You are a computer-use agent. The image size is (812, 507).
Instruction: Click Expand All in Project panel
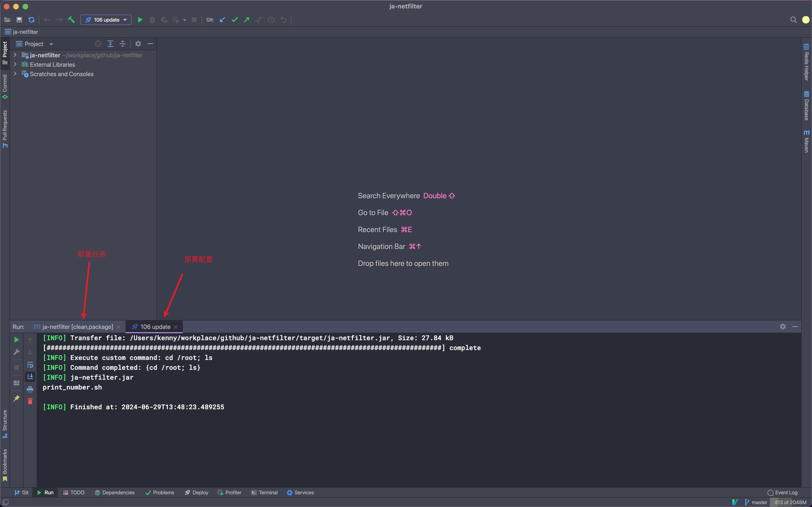[110, 44]
